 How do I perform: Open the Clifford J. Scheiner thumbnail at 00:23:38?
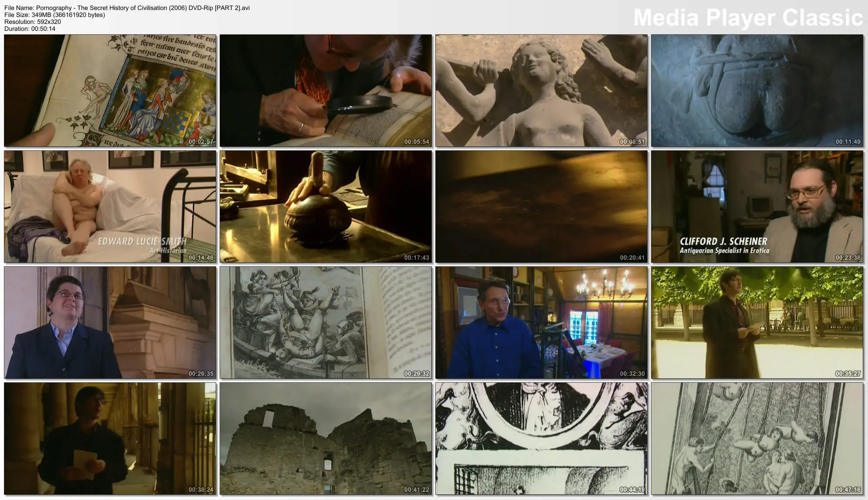click(757, 206)
